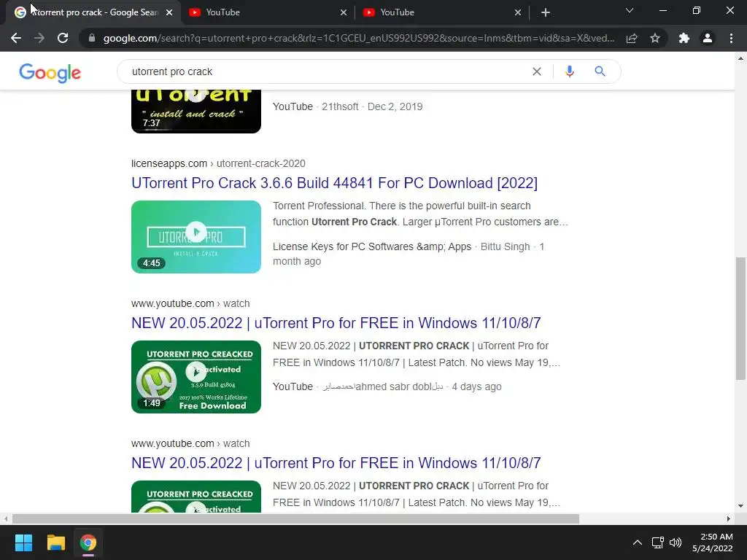The height and width of the screenshot is (560, 747).
Task: Click the Chrome taskbar icon
Action: (x=88, y=542)
